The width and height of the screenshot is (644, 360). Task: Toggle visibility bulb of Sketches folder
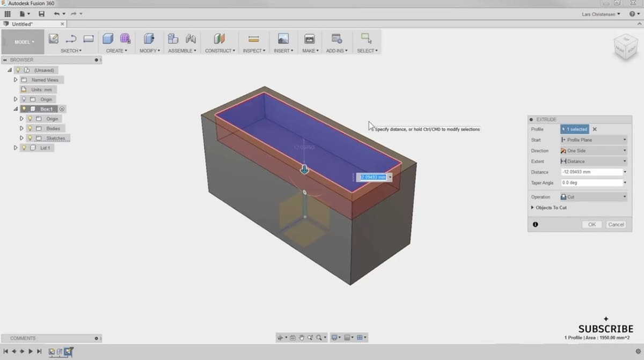point(30,138)
